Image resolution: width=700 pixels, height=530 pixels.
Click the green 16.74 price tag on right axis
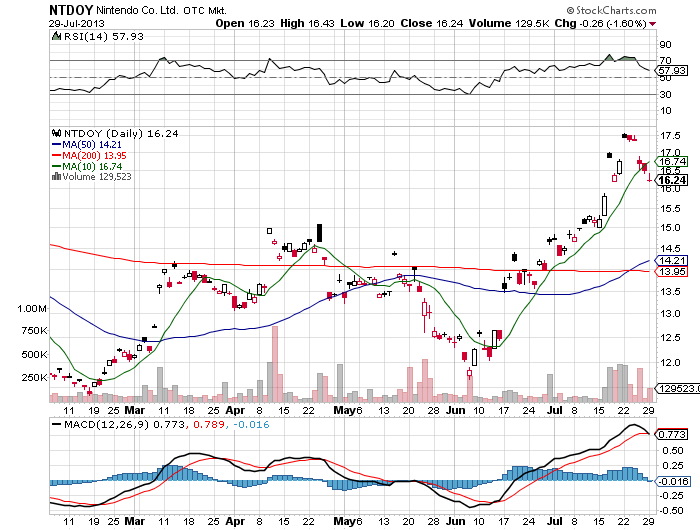click(x=672, y=161)
